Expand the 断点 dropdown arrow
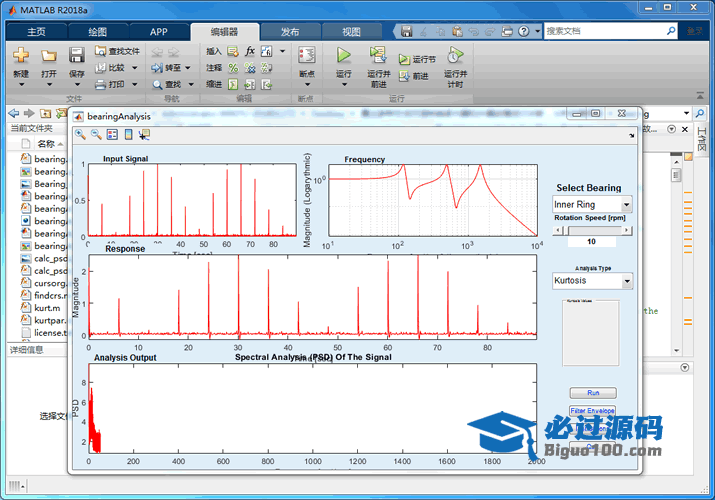Image resolution: width=715 pixels, height=500 pixels. pyautogui.click(x=307, y=85)
